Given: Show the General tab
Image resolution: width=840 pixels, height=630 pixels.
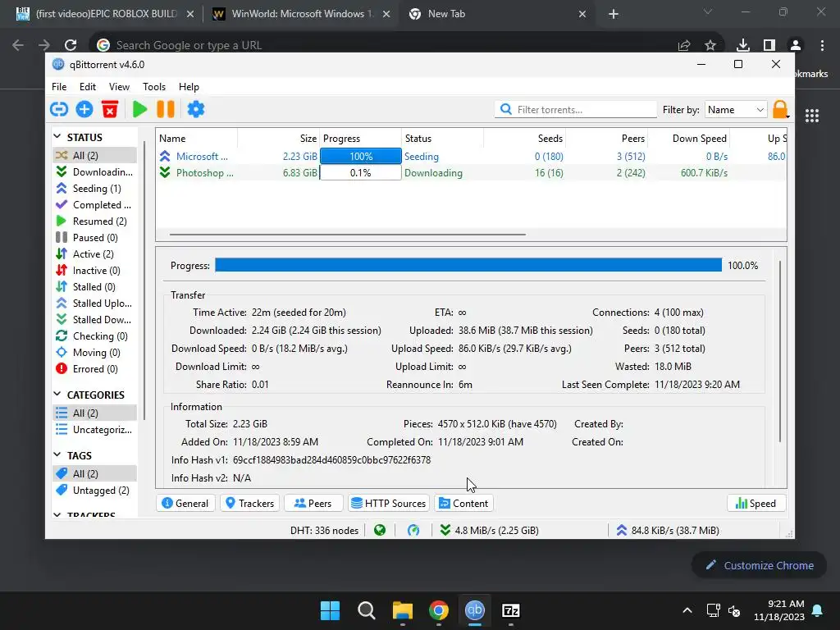Looking at the screenshot, I should click(185, 503).
